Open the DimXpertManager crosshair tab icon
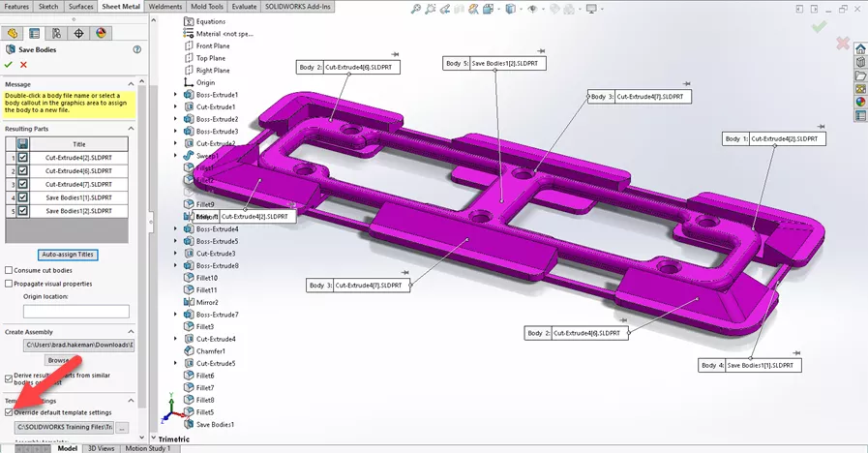 point(78,33)
